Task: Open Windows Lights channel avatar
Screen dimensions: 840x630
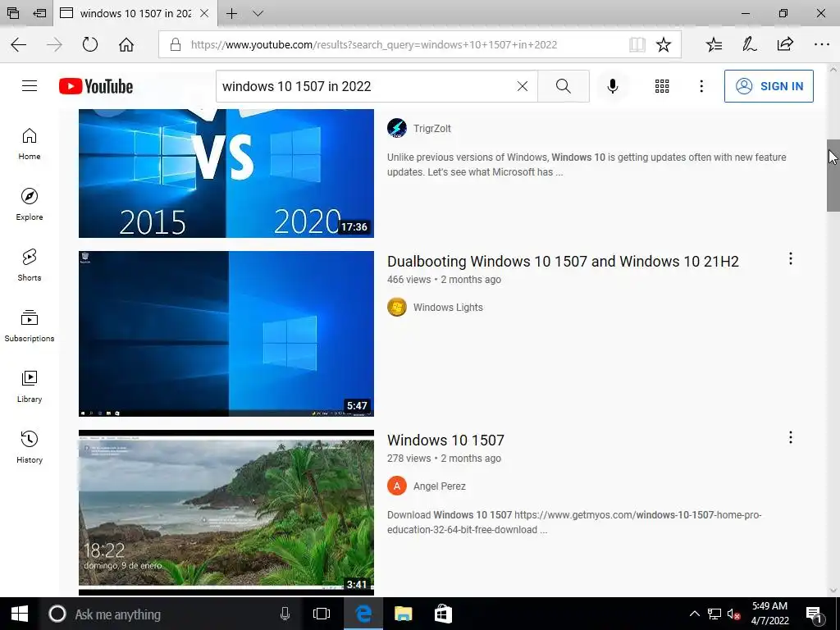Action: 397,308
